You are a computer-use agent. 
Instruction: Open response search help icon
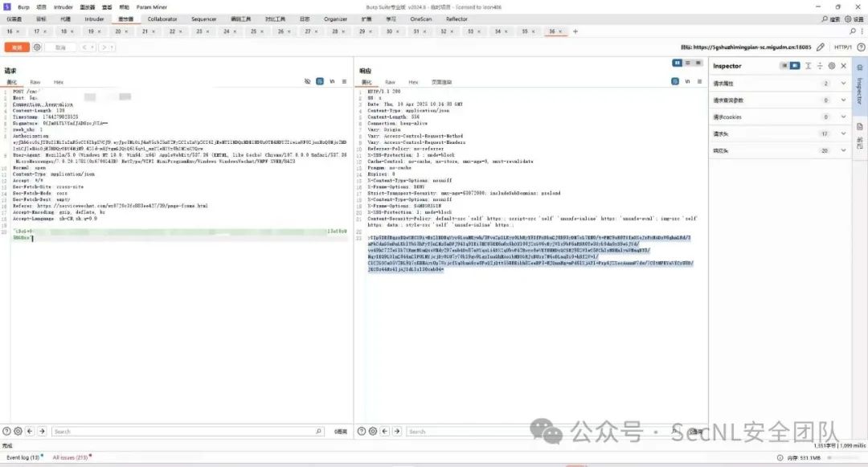pyautogui.click(x=362, y=431)
